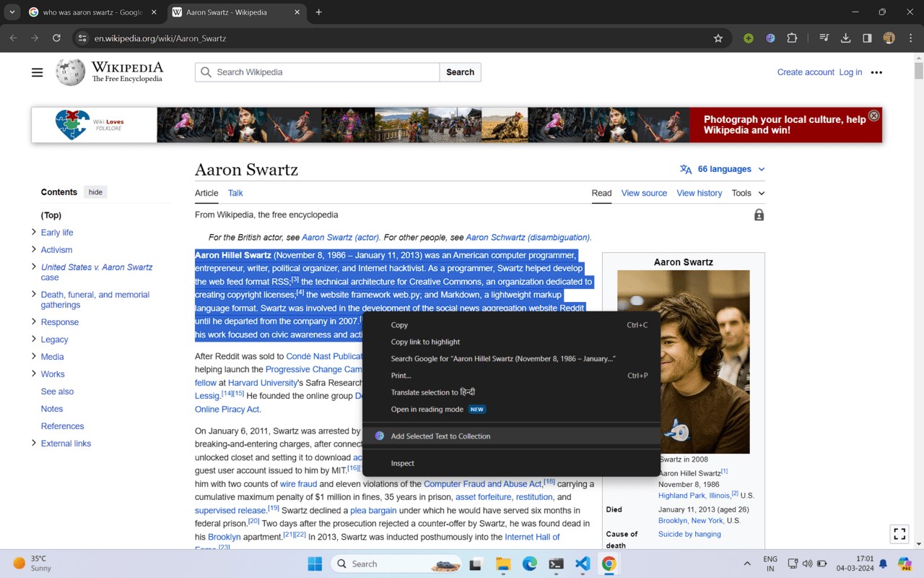The image size is (924, 578).
Task: Open the tab search dropdown arrow
Action: tap(12, 12)
